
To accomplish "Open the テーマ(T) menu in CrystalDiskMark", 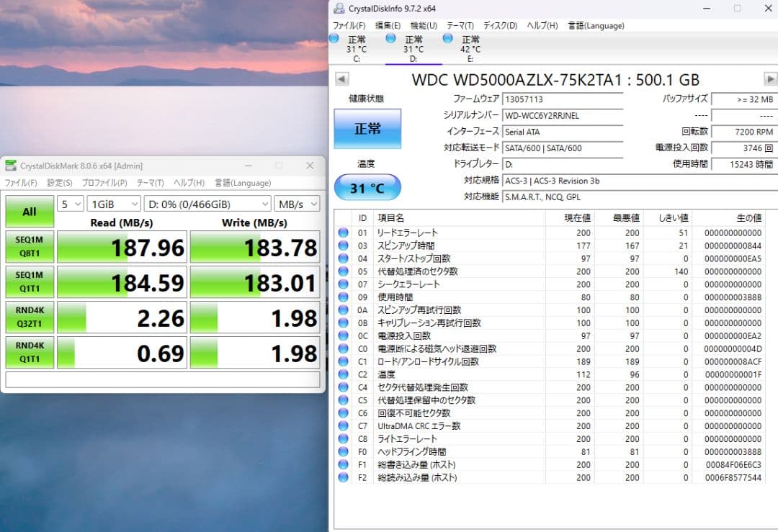I will click(x=149, y=183).
